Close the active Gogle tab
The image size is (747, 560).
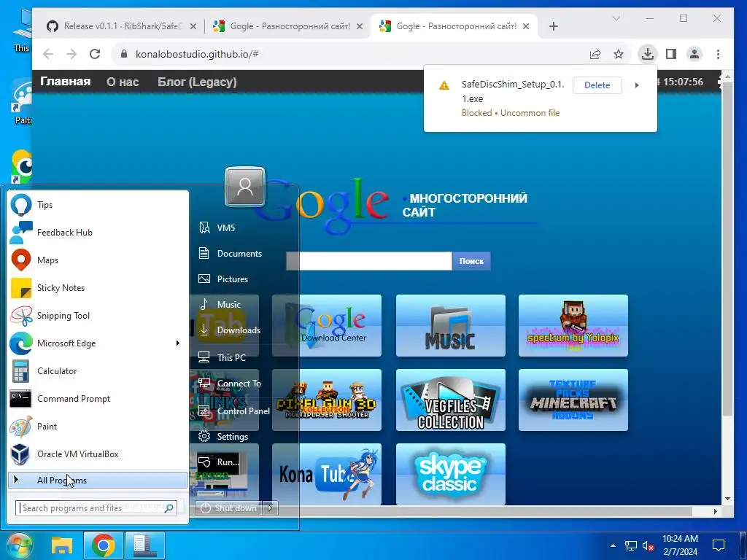(x=526, y=27)
